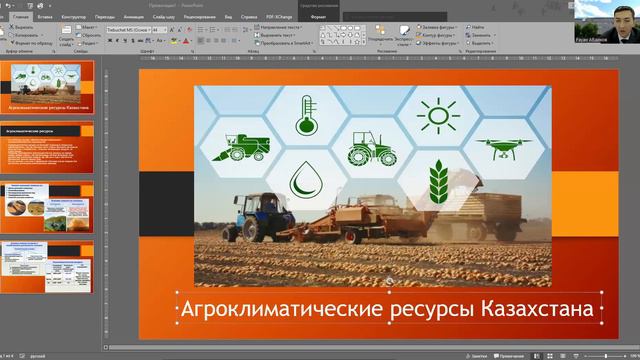Click Выровнять текст (Align Text) button

tap(274, 35)
